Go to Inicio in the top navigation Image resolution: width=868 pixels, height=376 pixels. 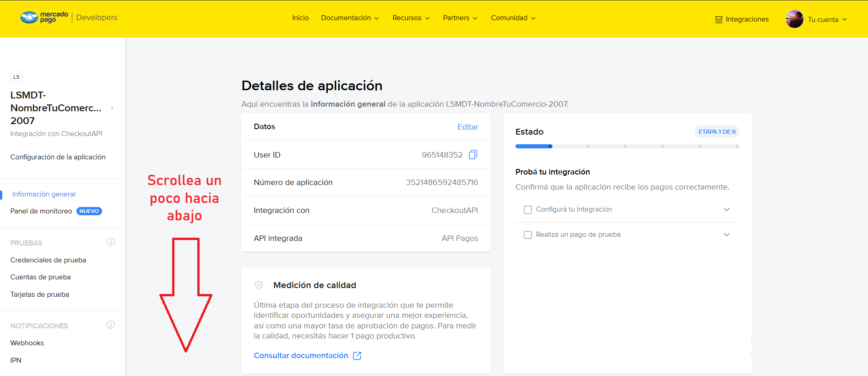(x=300, y=18)
